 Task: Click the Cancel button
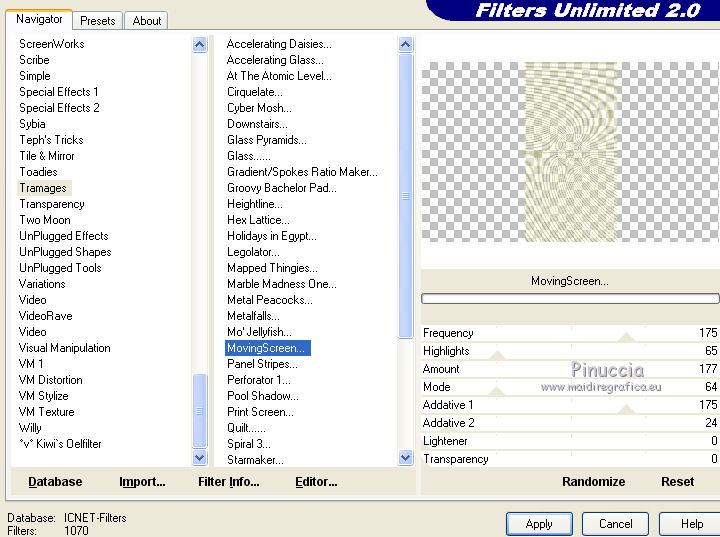coord(615,524)
